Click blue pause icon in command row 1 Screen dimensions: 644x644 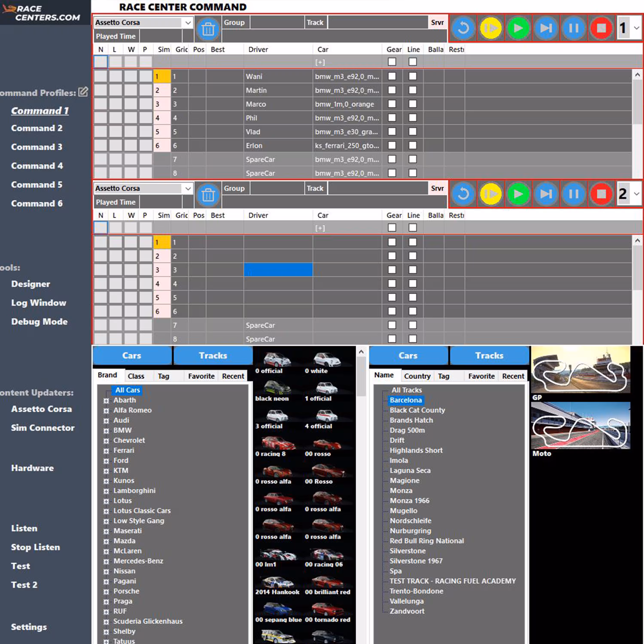[x=573, y=28]
